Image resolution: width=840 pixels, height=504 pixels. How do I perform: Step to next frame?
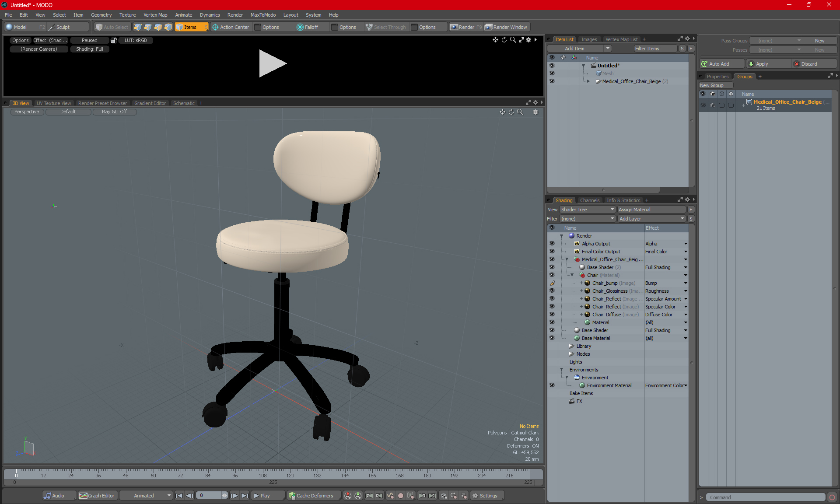[x=234, y=496]
